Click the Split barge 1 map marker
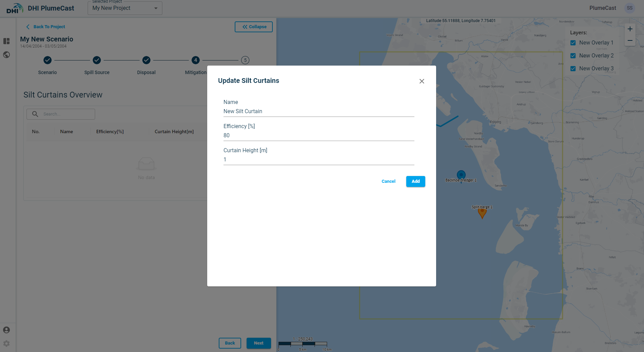This screenshot has height=352, width=644. click(x=482, y=213)
